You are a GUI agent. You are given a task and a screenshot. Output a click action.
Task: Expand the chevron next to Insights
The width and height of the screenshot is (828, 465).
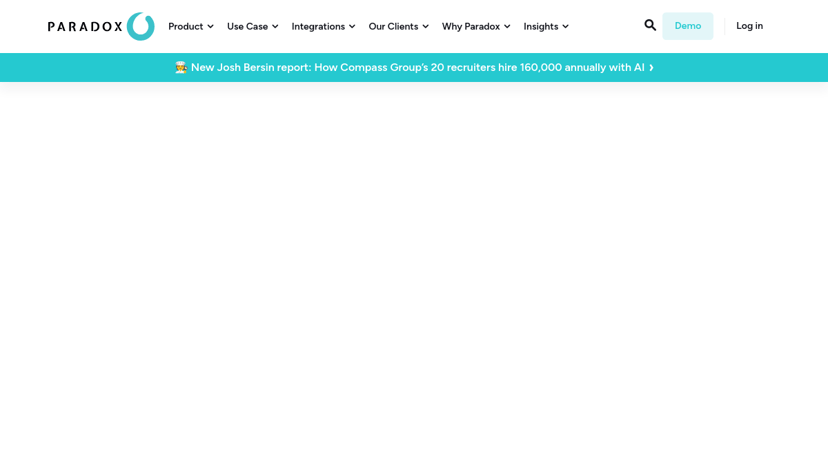click(566, 26)
